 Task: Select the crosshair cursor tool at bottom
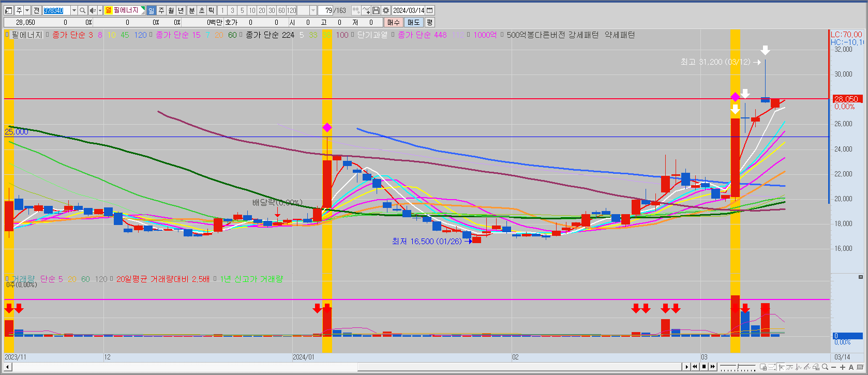point(781,367)
